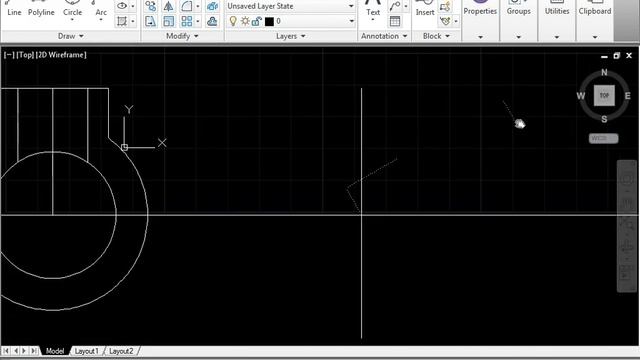Click the bottom-right cloud icon in Modify
Image resolution: width=640 pixels, height=360 pixels.
(x=212, y=21)
